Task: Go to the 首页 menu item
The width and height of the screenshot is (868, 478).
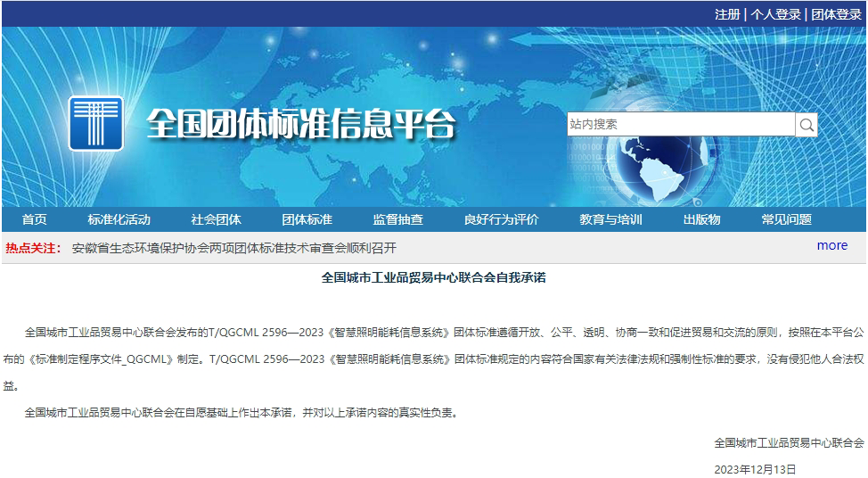Action: click(x=35, y=219)
